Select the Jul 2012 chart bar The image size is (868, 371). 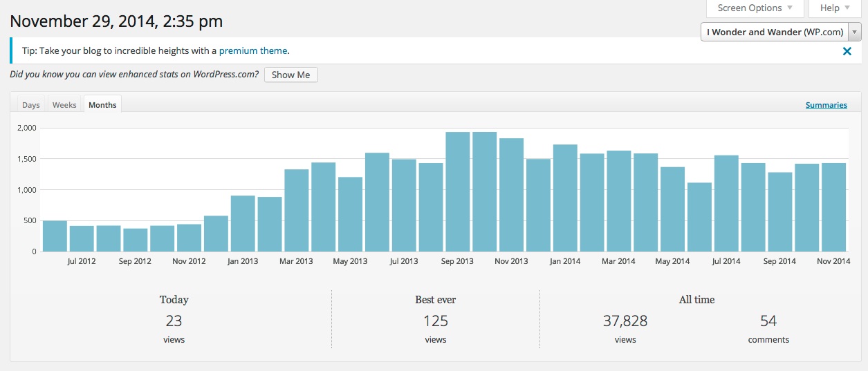[82, 238]
